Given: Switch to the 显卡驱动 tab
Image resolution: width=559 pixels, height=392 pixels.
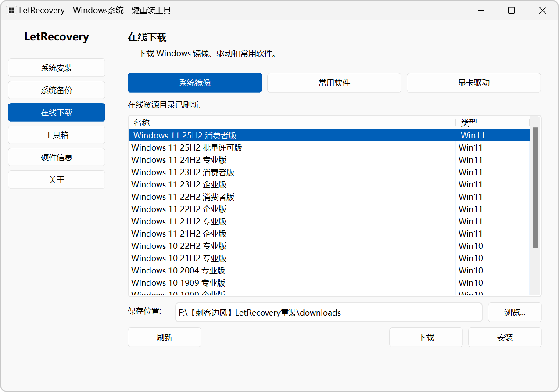Looking at the screenshot, I should pyautogui.click(x=474, y=83).
